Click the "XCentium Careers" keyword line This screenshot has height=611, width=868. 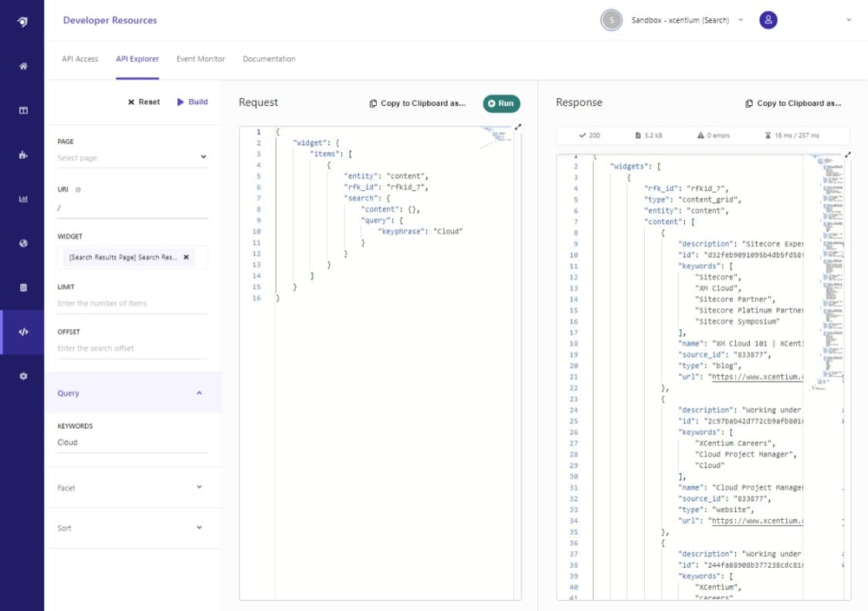click(735, 443)
